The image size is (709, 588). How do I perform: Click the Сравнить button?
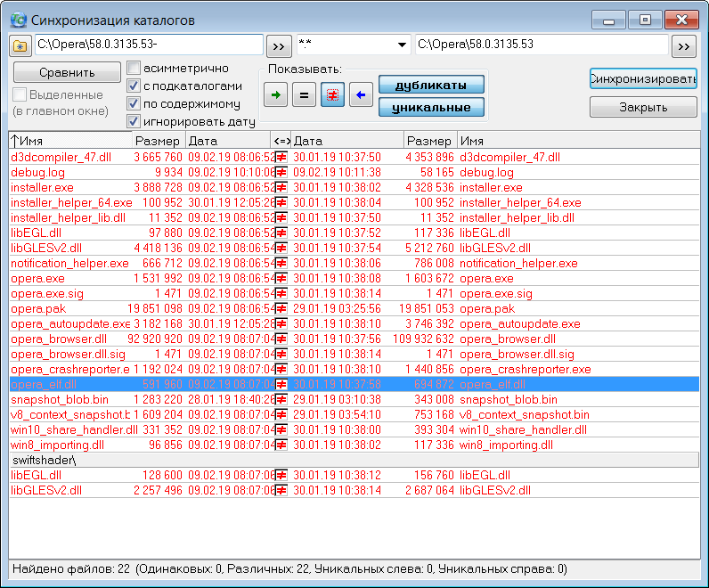pyautogui.click(x=67, y=72)
